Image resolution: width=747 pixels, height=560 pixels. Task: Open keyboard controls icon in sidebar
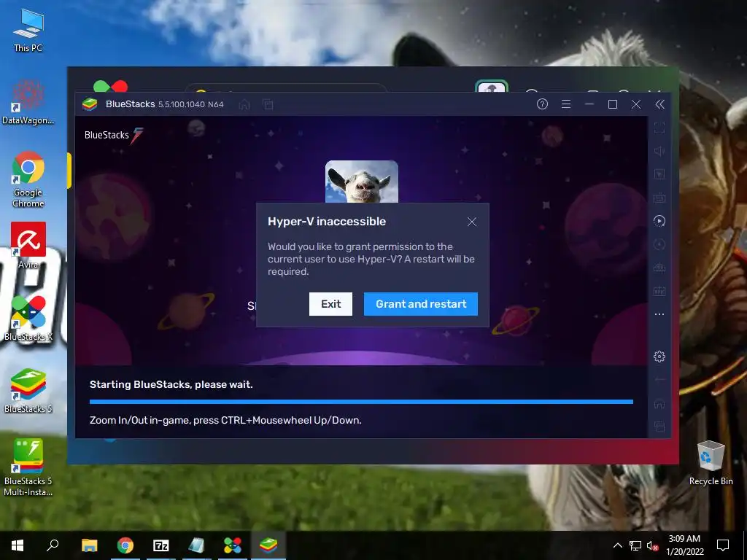[659, 198]
